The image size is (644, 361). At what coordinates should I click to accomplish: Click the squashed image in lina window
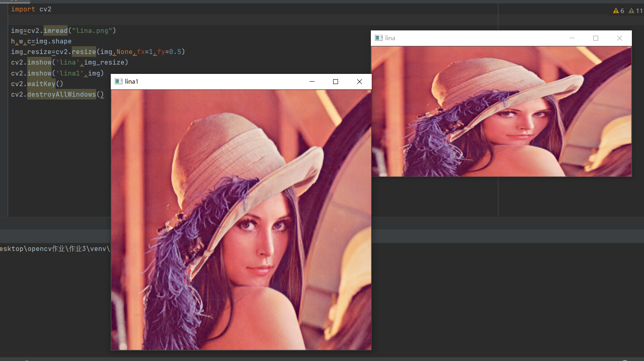tap(502, 111)
